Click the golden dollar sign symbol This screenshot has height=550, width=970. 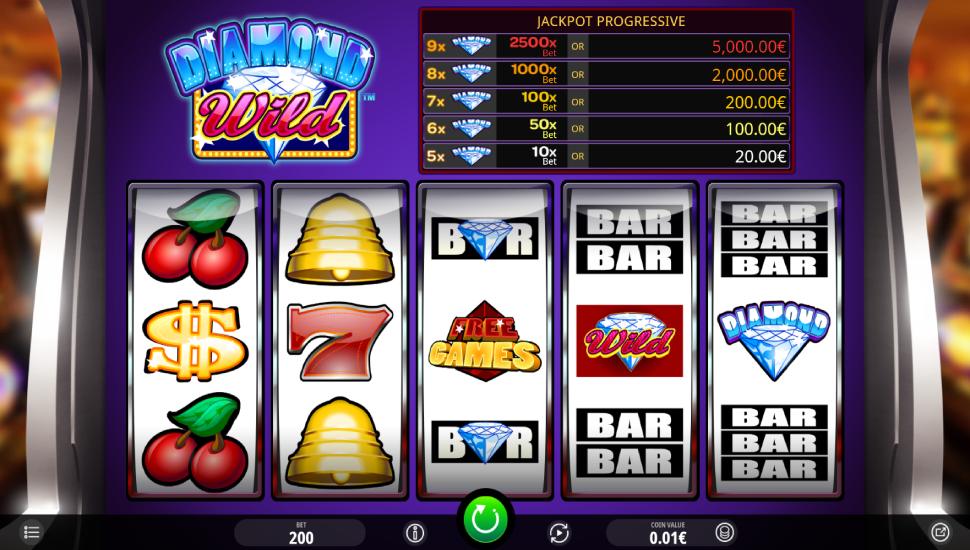195,341
